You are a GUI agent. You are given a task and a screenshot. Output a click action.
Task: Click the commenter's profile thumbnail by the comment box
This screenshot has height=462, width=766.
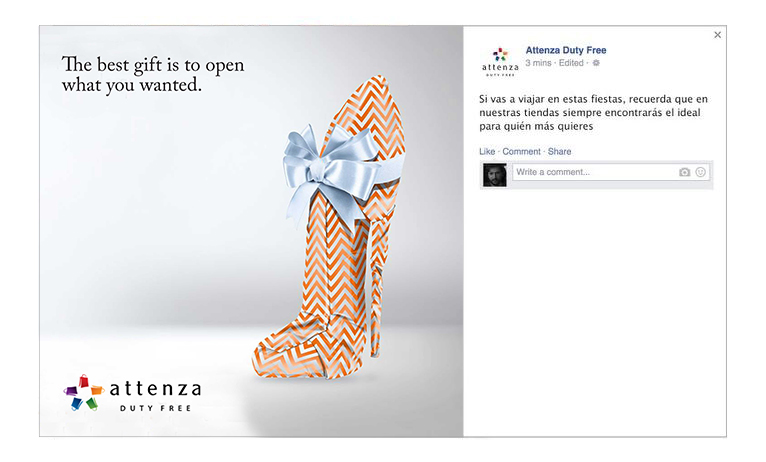coord(494,174)
